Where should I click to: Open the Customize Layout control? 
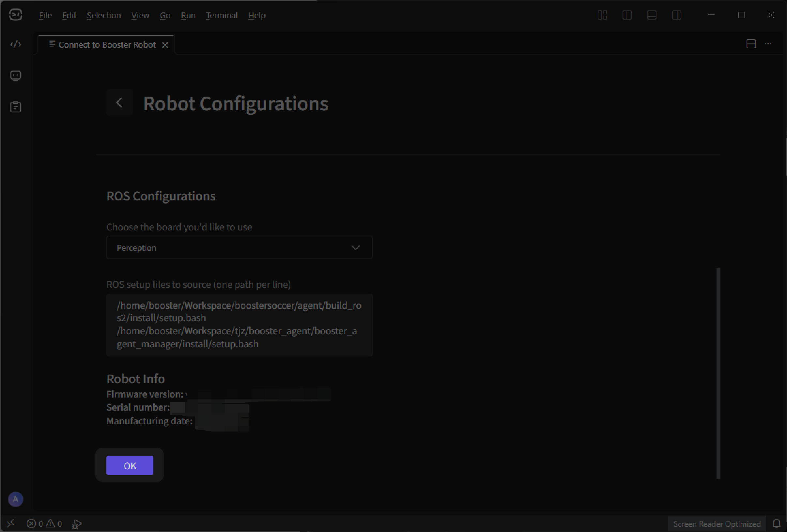(602, 15)
